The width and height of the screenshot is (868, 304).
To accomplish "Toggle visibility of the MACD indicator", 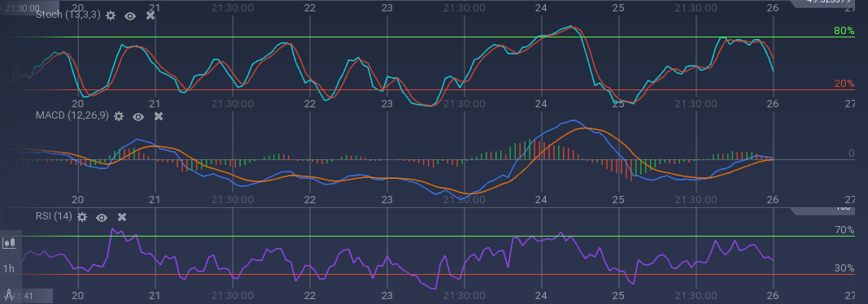I will tap(138, 116).
